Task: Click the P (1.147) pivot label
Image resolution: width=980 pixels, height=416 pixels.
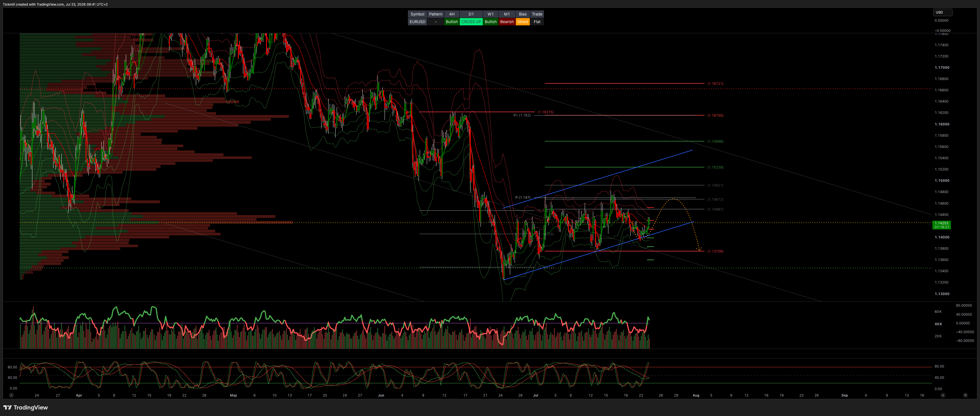Action: tap(523, 197)
